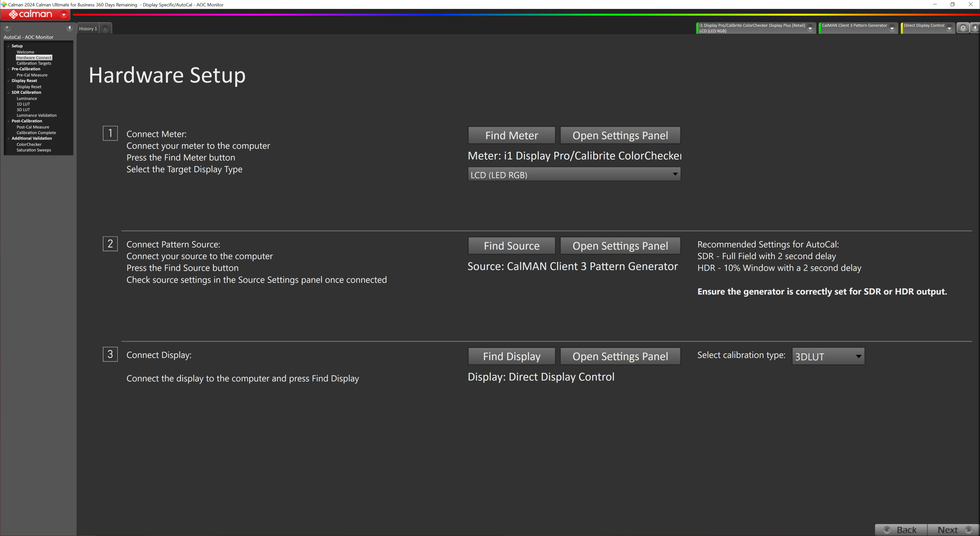Switch to the History 1 tab
The height and width of the screenshot is (536, 980).
[x=88, y=29]
